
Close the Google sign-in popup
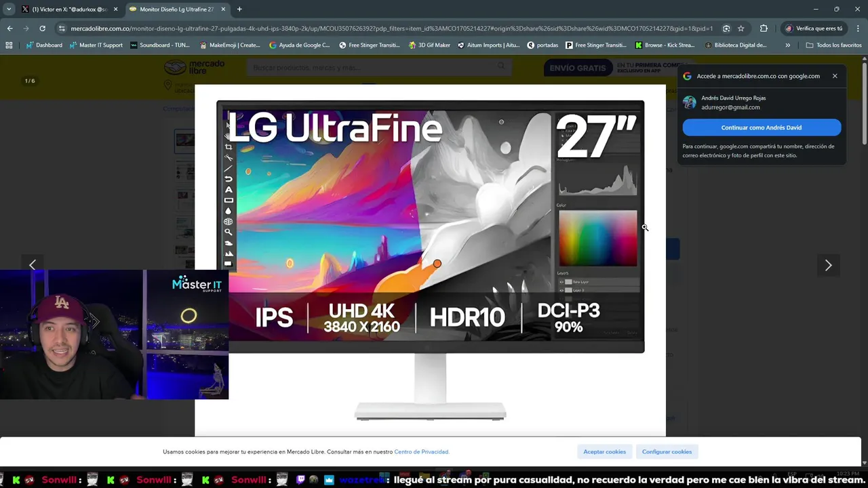pyautogui.click(x=835, y=76)
